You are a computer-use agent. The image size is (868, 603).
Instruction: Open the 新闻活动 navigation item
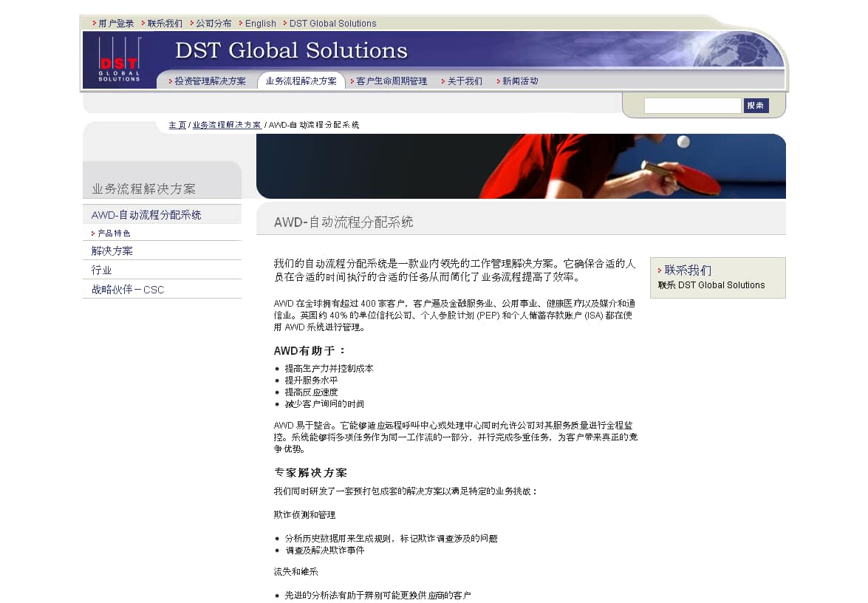click(520, 81)
